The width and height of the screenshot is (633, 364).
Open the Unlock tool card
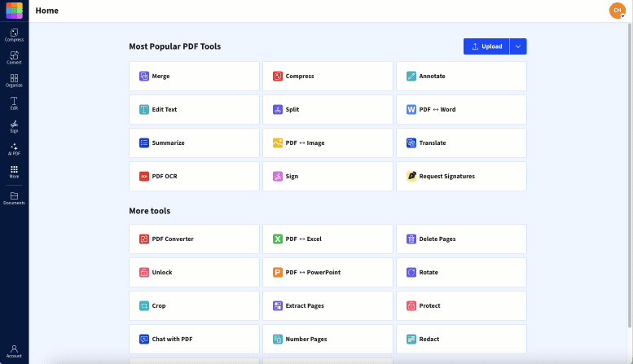coord(194,273)
